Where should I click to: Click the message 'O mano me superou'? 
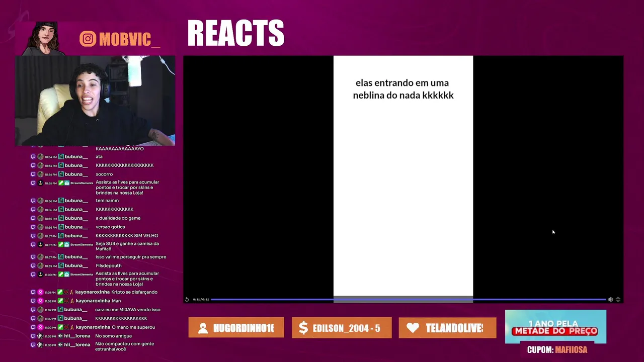click(133, 327)
